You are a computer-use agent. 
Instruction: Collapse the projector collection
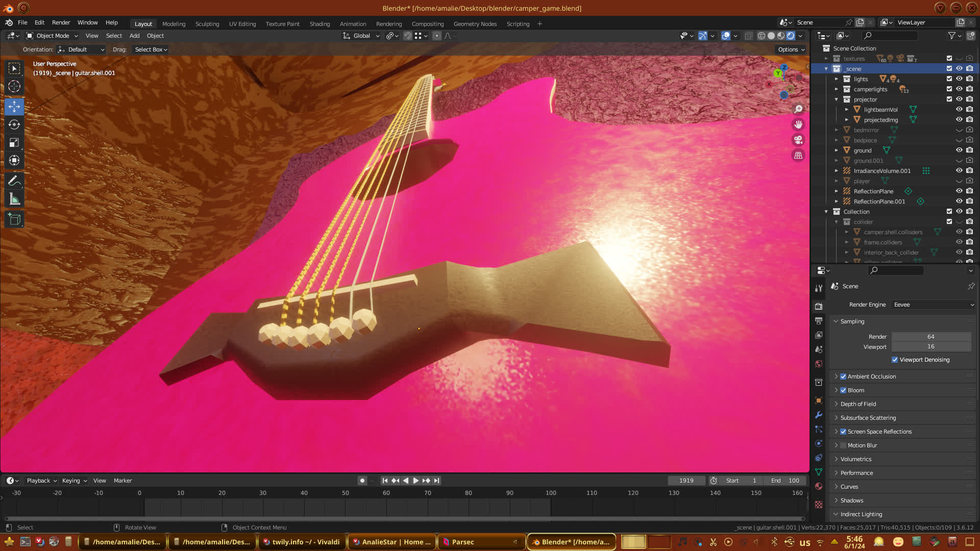[x=836, y=99]
